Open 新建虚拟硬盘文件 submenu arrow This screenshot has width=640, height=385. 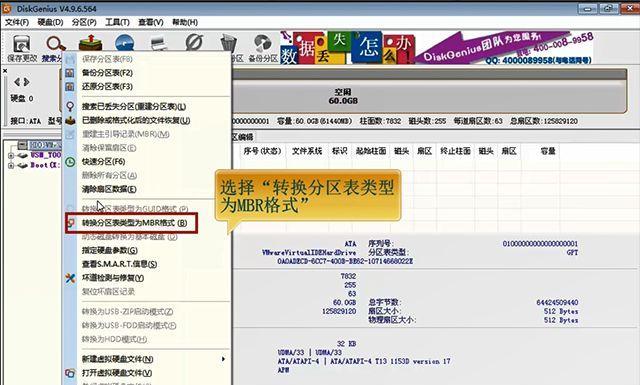(223, 359)
